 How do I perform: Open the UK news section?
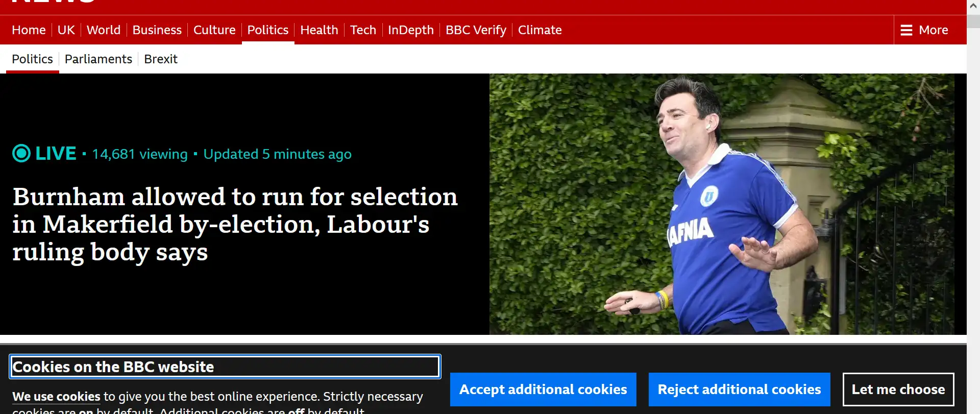coord(66,30)
